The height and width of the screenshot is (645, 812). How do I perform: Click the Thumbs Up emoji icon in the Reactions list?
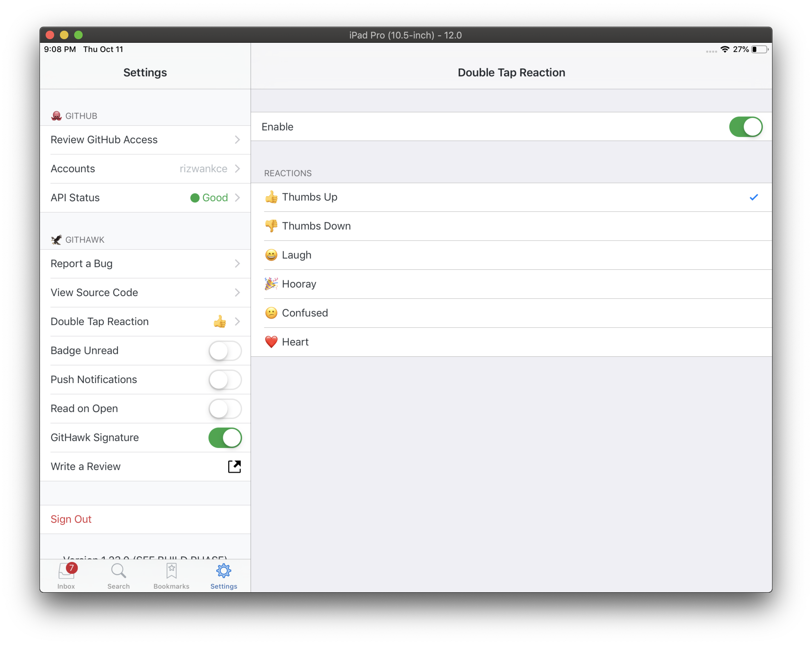coord(271,197)
